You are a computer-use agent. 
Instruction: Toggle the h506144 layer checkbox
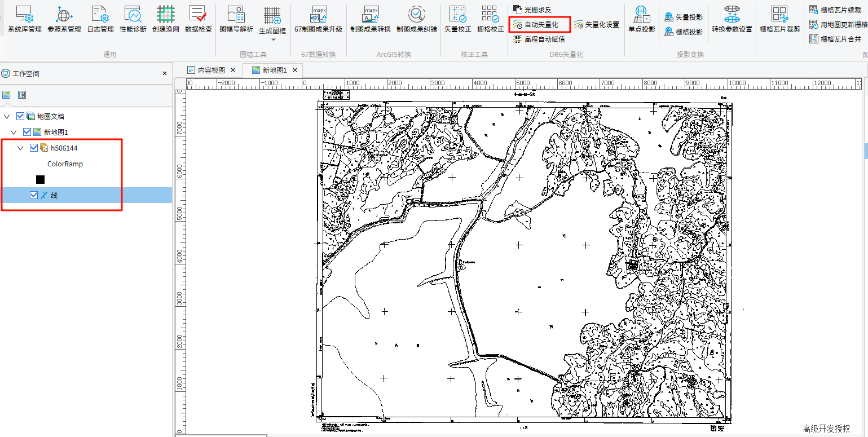click(x=34, y=148)
